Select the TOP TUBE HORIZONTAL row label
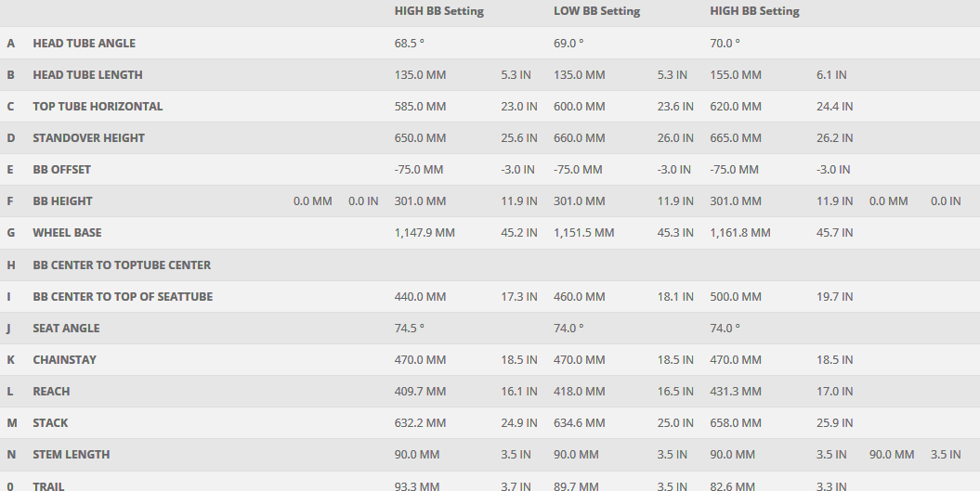Viewport: 980px width, 491px height. click(x=98, y=107)
